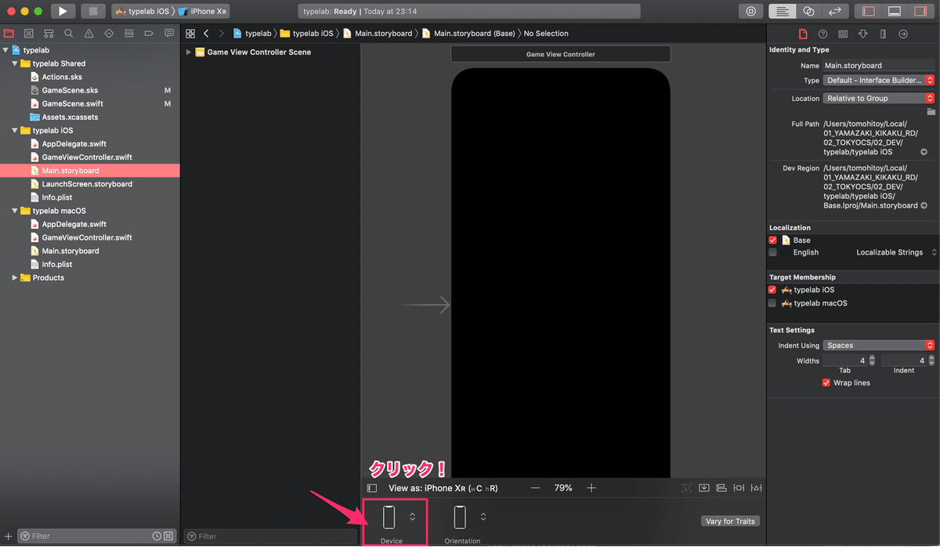The height and width of the screenshot is (560, 940).
Task: Collapse the typelab macOS group
Action: coord(15,211)
